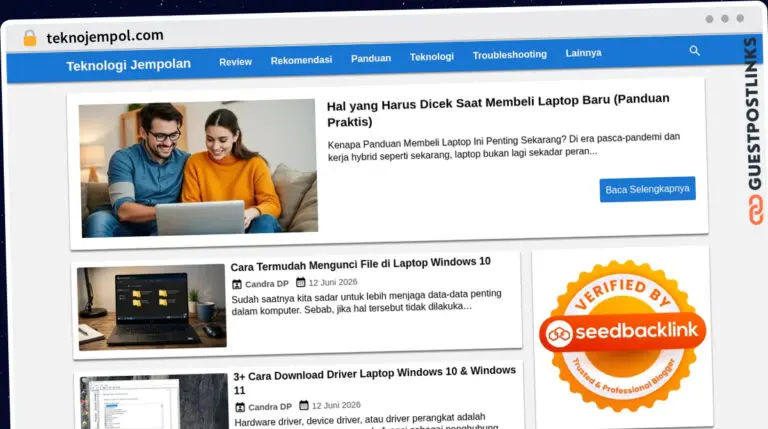
Task: Click calendar icon on Download Driver article
Action: point(304,405)
